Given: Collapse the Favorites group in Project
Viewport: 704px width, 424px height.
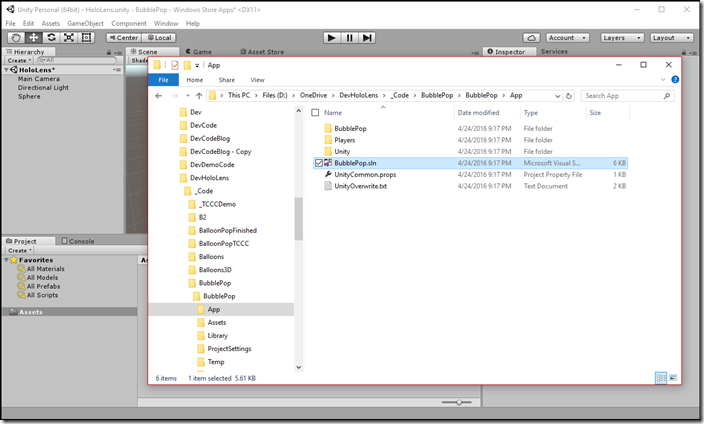Looking at the screenshot, I should (6, 260).
